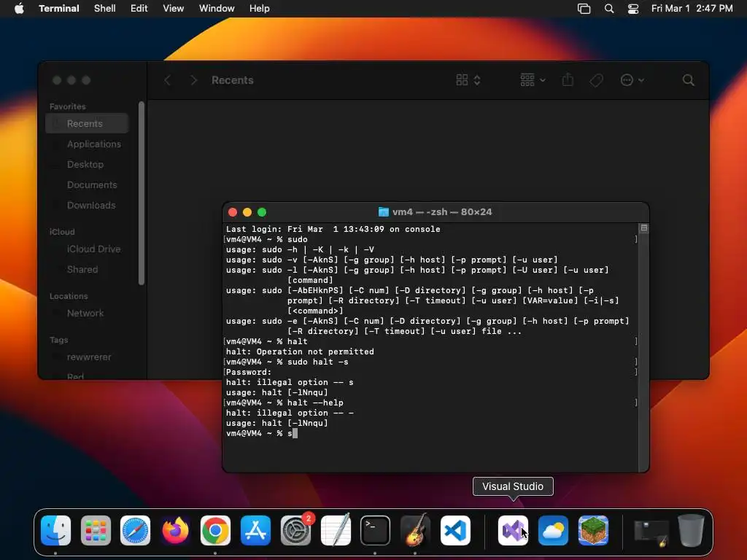This screenshot has width=747, height=560.
Task: Open TextEdit from the Dock
Action: pos(336,530)
